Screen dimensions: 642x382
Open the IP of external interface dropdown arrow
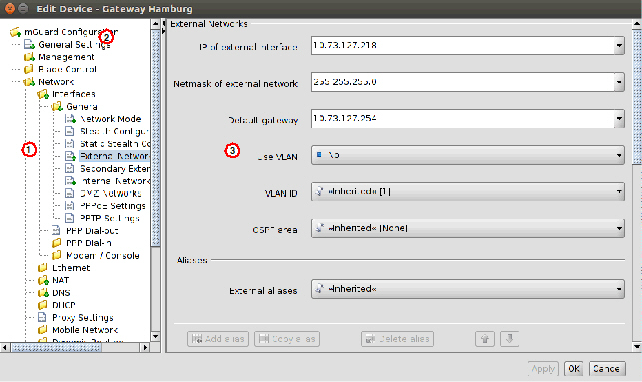pyautogui.click(x=619, y=45)
